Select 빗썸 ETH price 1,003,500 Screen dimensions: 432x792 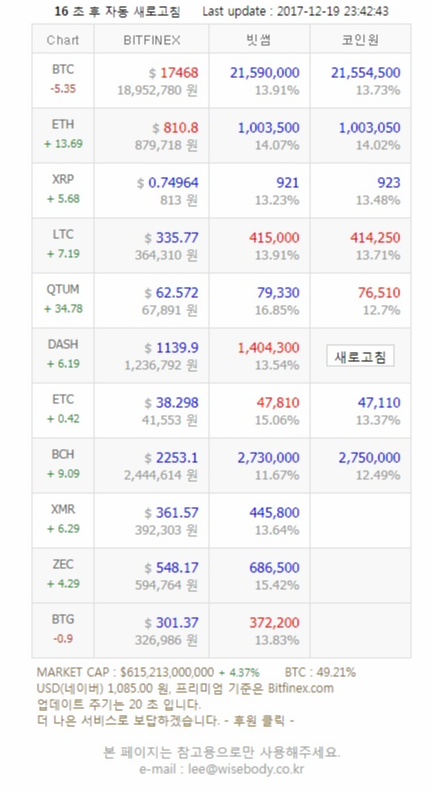(269, 128)
